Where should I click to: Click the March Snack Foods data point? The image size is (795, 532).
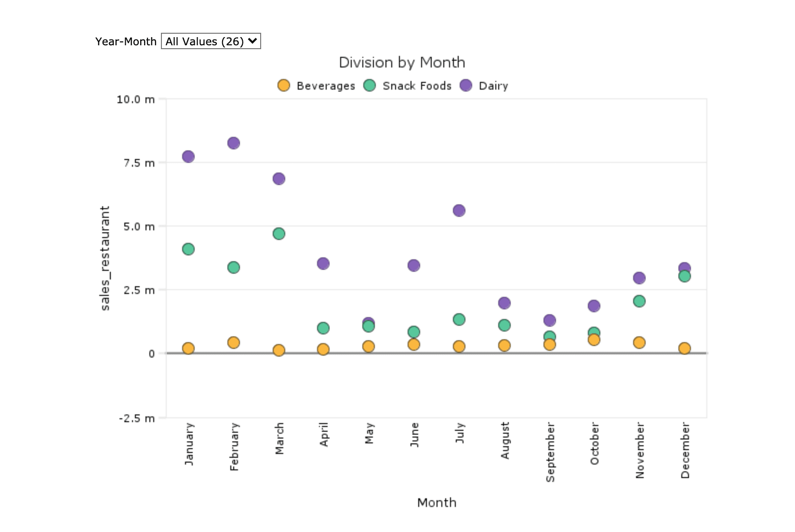[279, 234]
